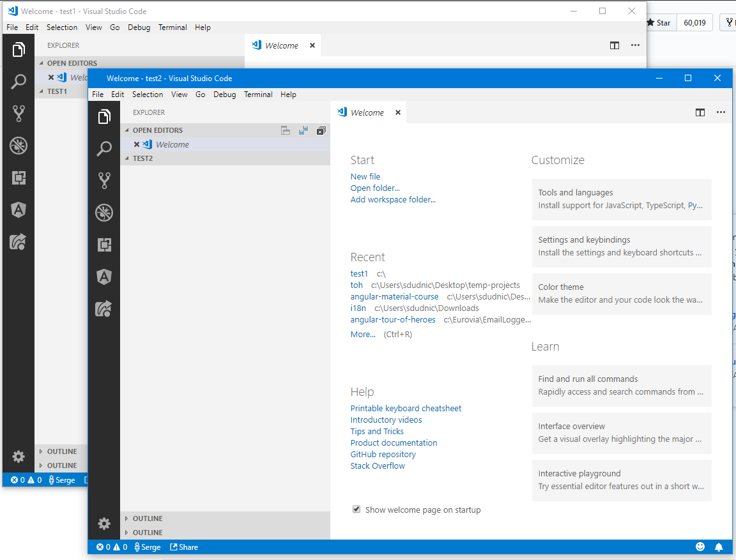Select the Welcome tab
Image resolution: width=736 pixels, height=560 pixels.
[x=367, y=112]
